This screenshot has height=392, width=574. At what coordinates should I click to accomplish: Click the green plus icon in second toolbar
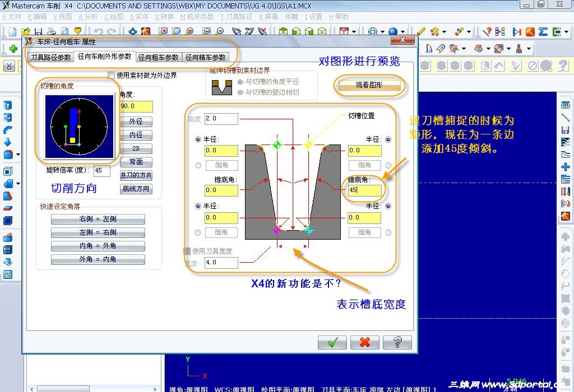[13, 49]
